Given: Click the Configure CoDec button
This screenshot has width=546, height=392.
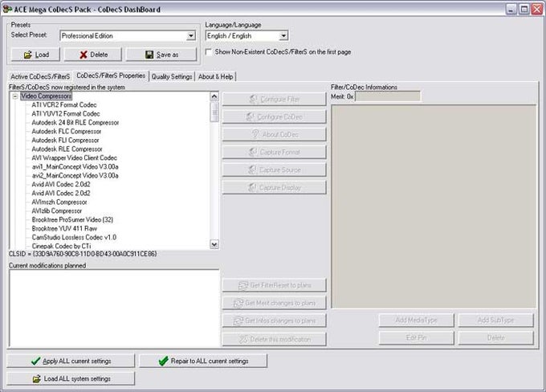Looking at the screenshot, I should point(275,117).
